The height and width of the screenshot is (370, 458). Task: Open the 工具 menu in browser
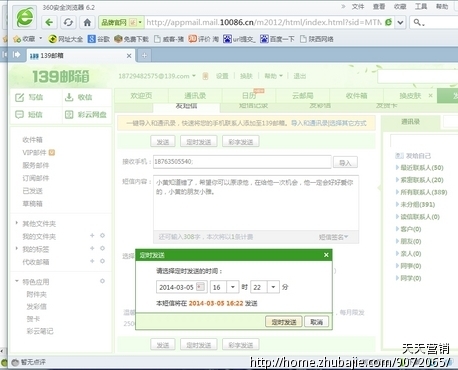click(421, 7)
